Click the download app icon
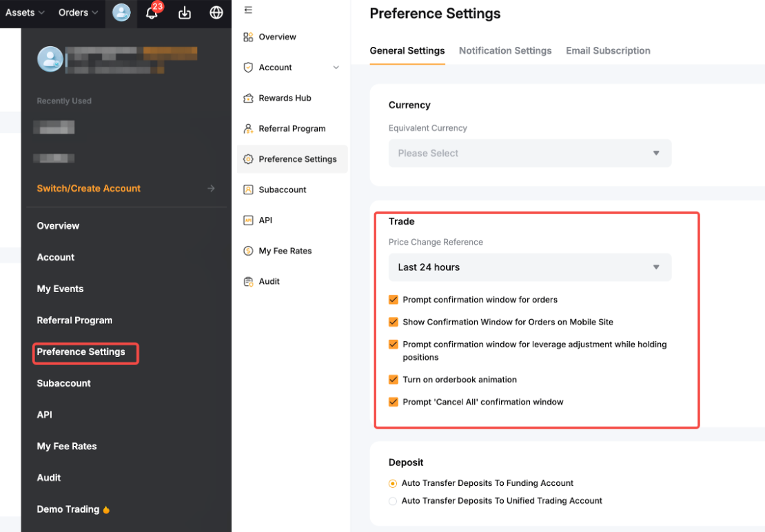Screen dimensions: 765x532 (185, 12)
